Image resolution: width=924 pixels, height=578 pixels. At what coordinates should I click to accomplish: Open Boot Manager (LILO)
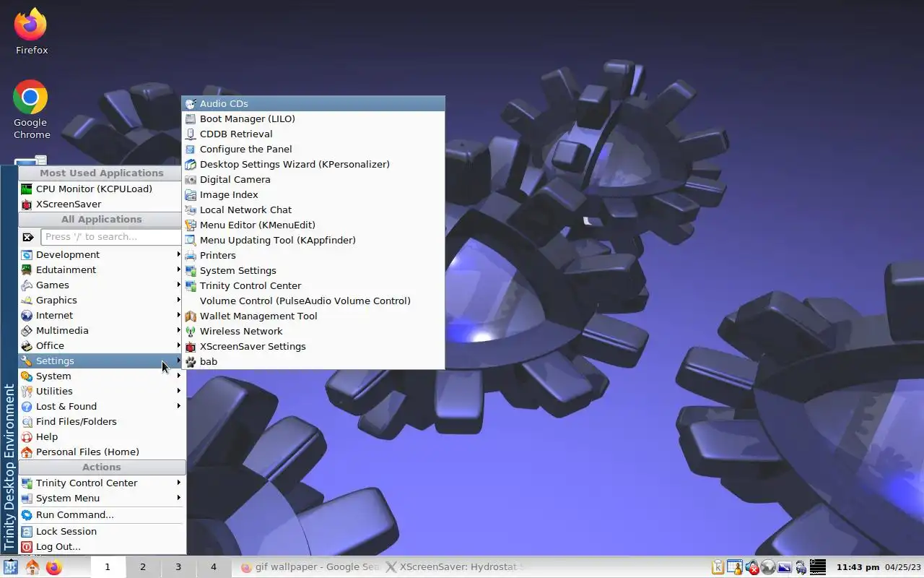(313, 118)
